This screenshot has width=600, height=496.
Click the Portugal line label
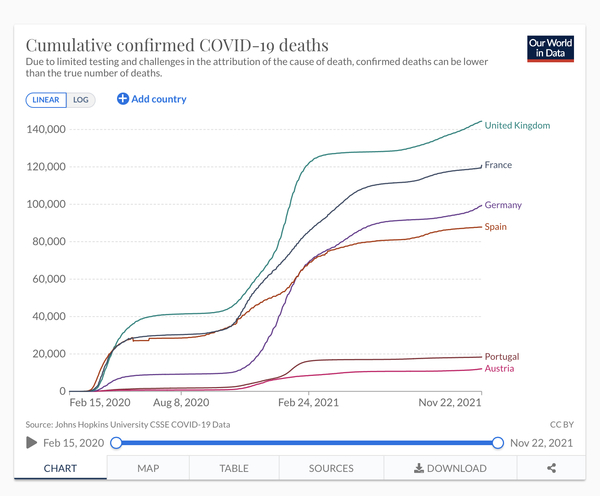[502, 357]
